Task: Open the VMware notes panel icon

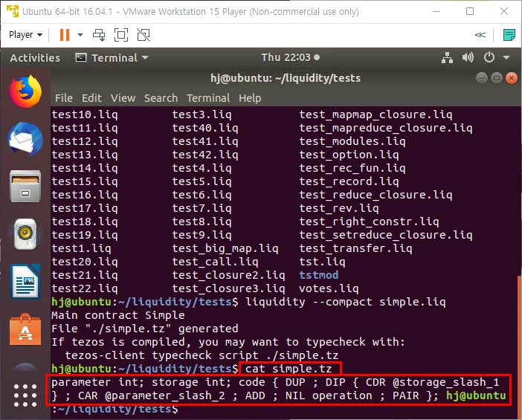Action: pos(509,35)
